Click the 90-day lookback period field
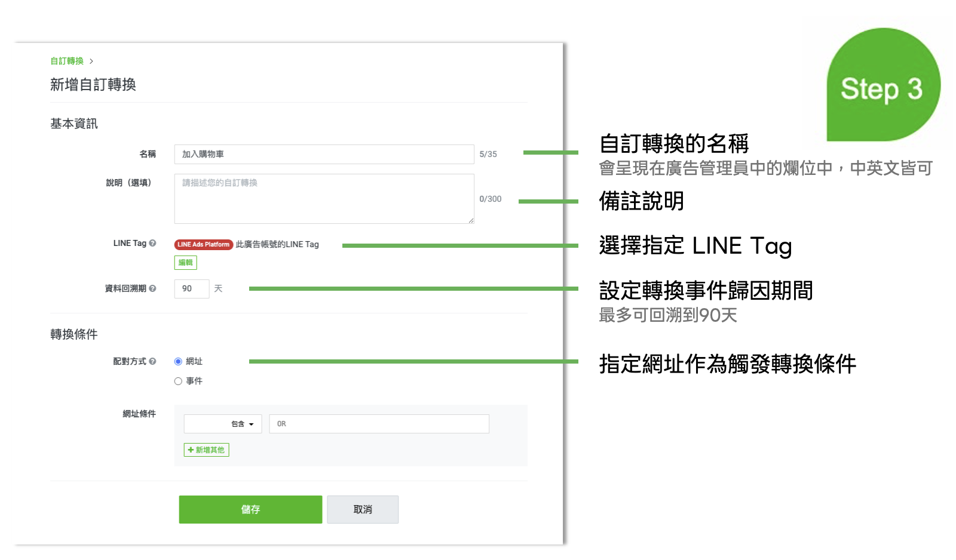Viewport: 956px width, 560px height. (x=191, y=288)
